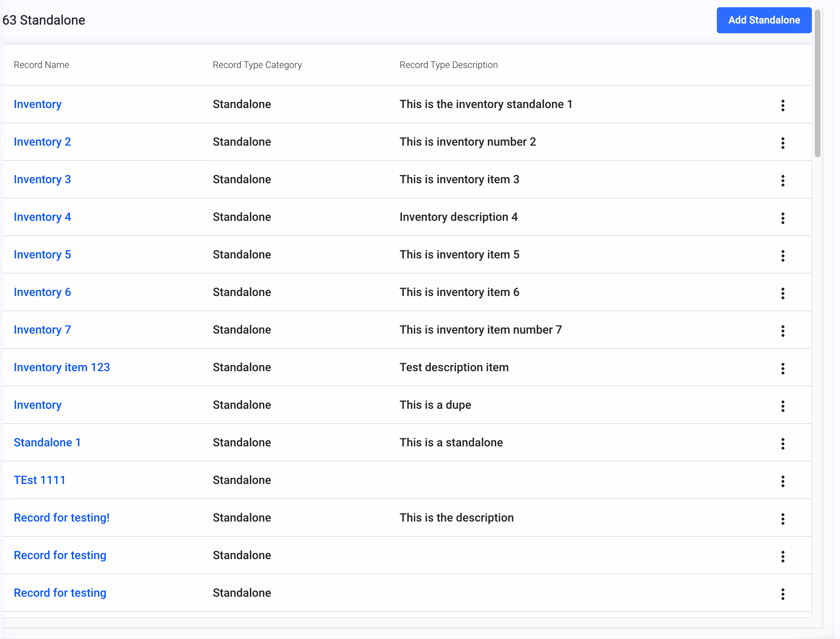Viewport: 840px width, 639px height.
Task: Open options for 'This is a dupe' row
Action: [x=782, y=406]
